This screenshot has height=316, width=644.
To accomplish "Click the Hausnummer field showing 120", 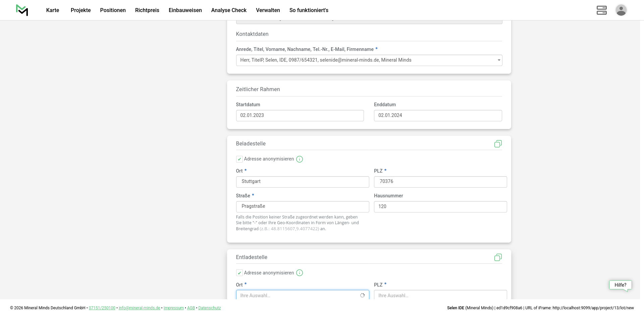I will (440, 207).
